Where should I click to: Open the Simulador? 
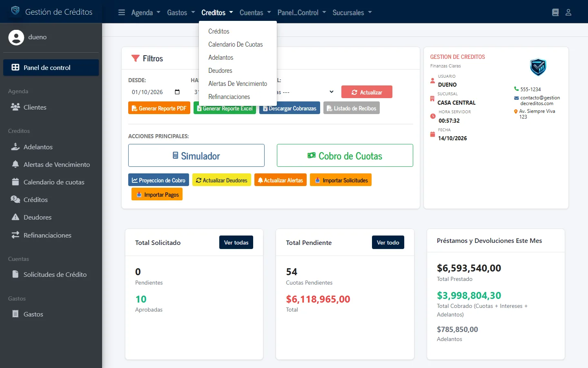pyautogui.click(x=196, y=155)
